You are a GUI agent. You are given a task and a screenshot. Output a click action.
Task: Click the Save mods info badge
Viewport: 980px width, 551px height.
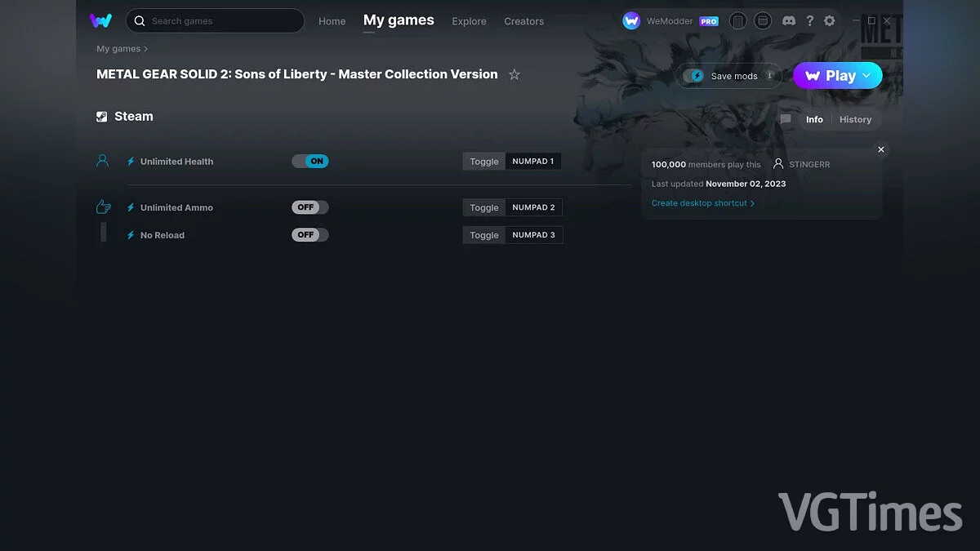769,76
